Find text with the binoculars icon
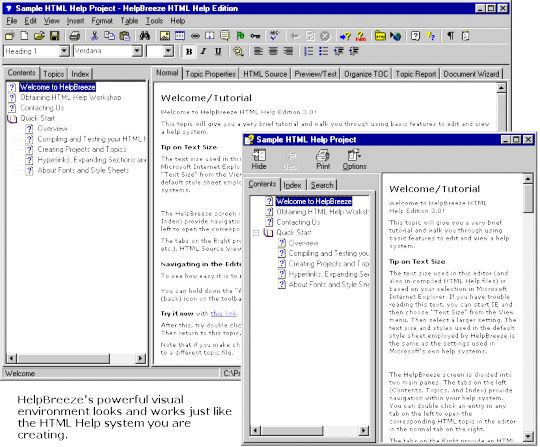The width and height of the screenshot is (540, 447). point(145,36)
